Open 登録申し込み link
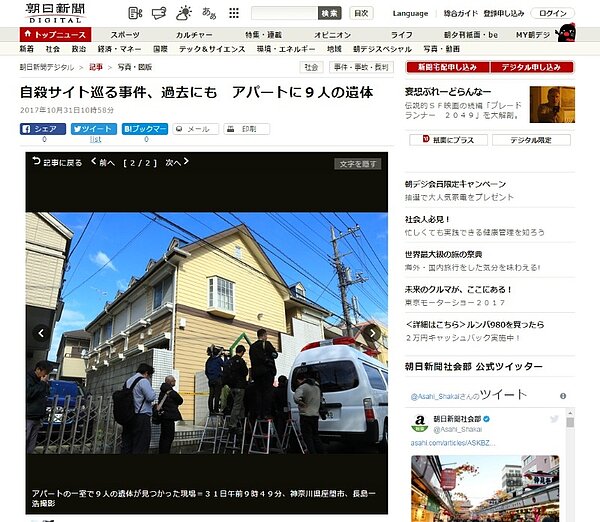The width and height of the screenshot is (600, 522). [x=504, y=13]
